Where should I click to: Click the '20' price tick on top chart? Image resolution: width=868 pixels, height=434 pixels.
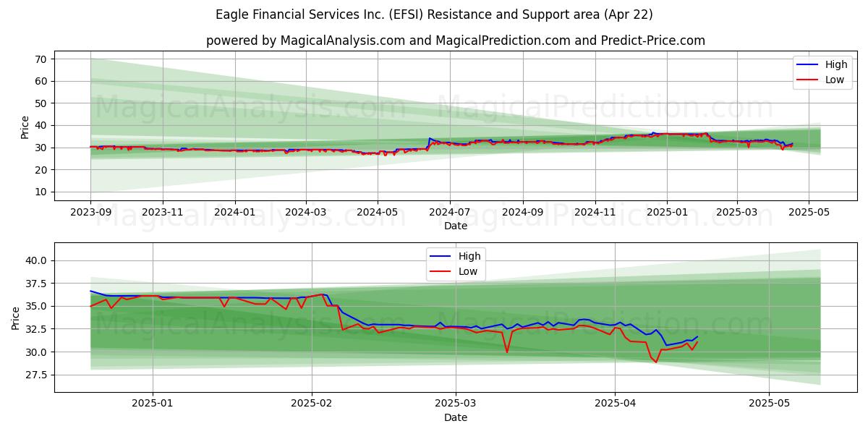(x=41, y=170)
